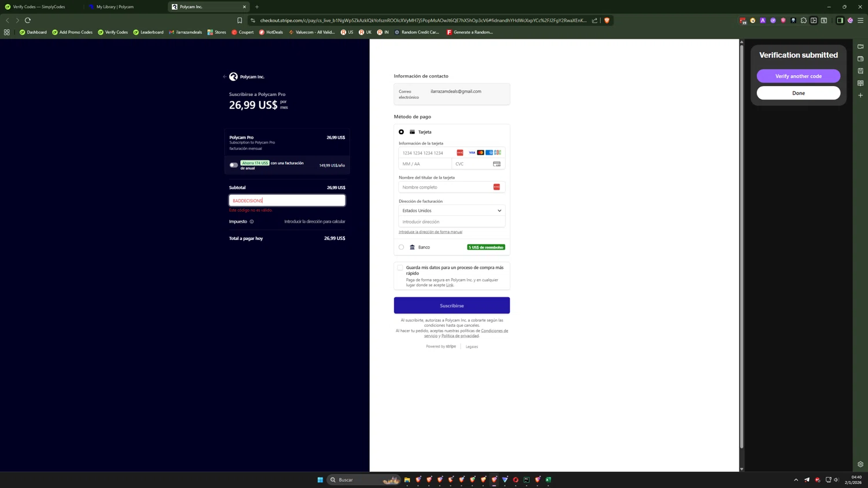Image resolution: width=868 pixels, height=488 pixels.
Task: Open the purple letter A extension icon
Action: (763, 20)
